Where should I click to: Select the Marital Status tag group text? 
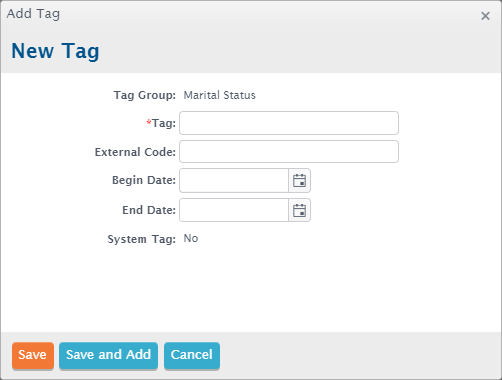[220, 95]
